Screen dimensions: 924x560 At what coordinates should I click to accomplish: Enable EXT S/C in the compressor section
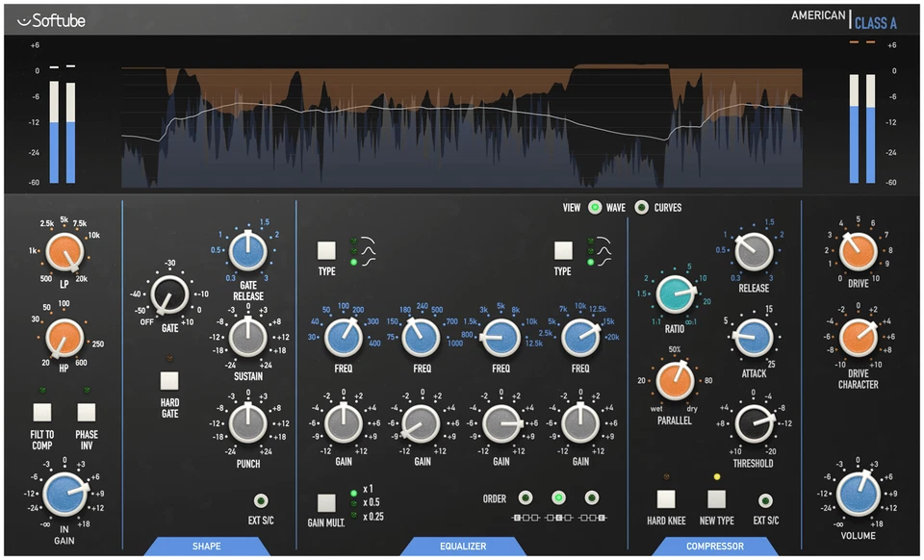(x=764, y=502)
